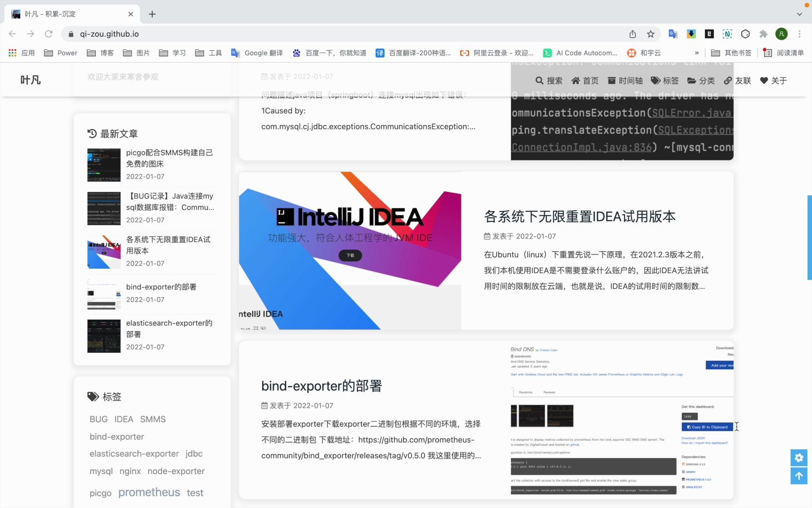812x508 pixels.
Task: Open Chrome three-dot menu
Action: click(x=799, y=34)
